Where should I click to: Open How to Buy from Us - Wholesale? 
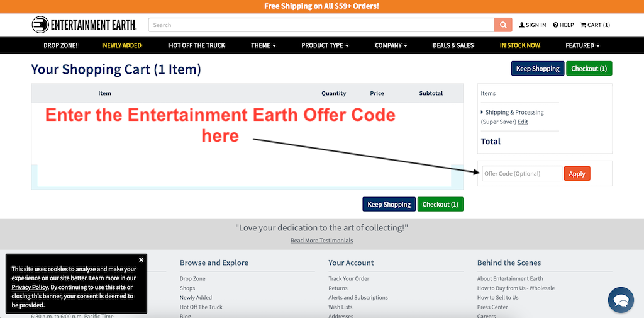click(516, 288)
